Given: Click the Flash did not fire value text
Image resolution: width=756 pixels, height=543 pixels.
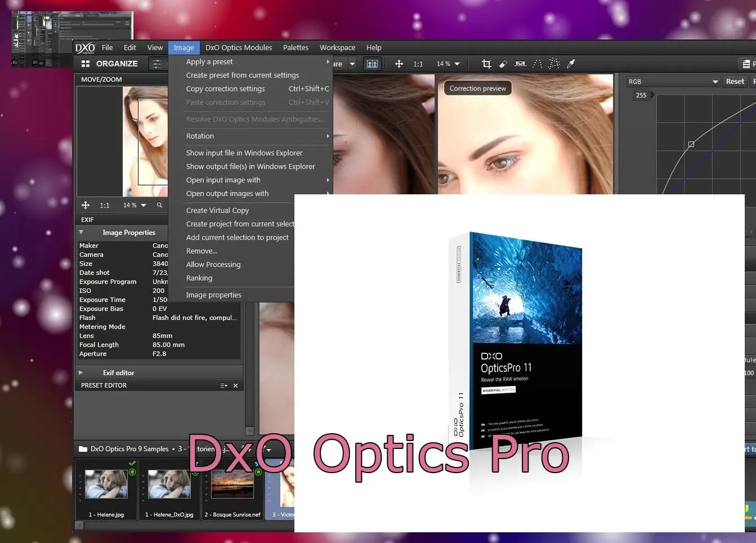Looking at the screenshot, I should pos(194,318).
